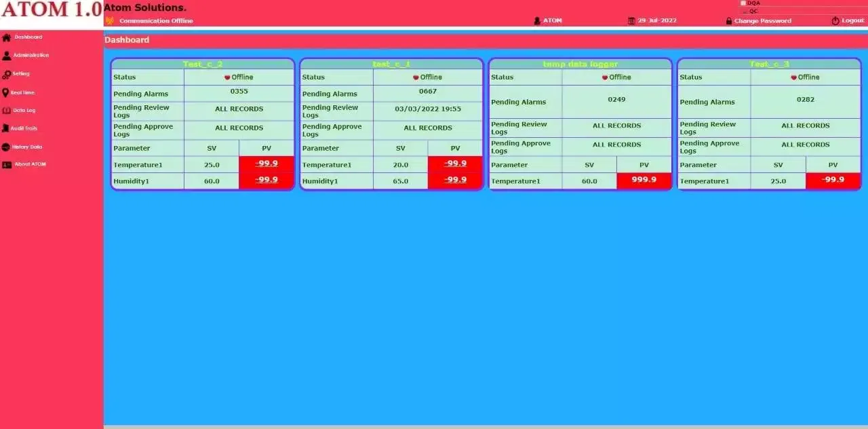Click the Logout link text
This screenshot has height=429, width=868.
852,21
